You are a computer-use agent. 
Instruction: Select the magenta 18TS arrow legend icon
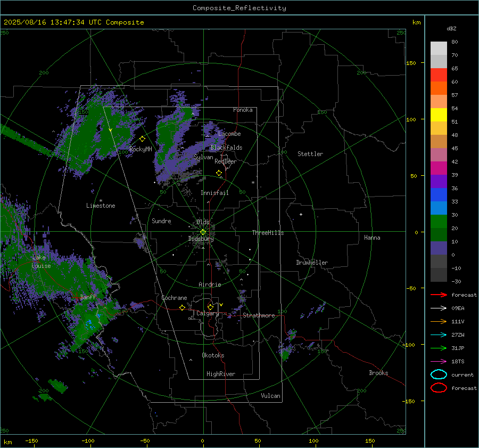pos(439,362)
